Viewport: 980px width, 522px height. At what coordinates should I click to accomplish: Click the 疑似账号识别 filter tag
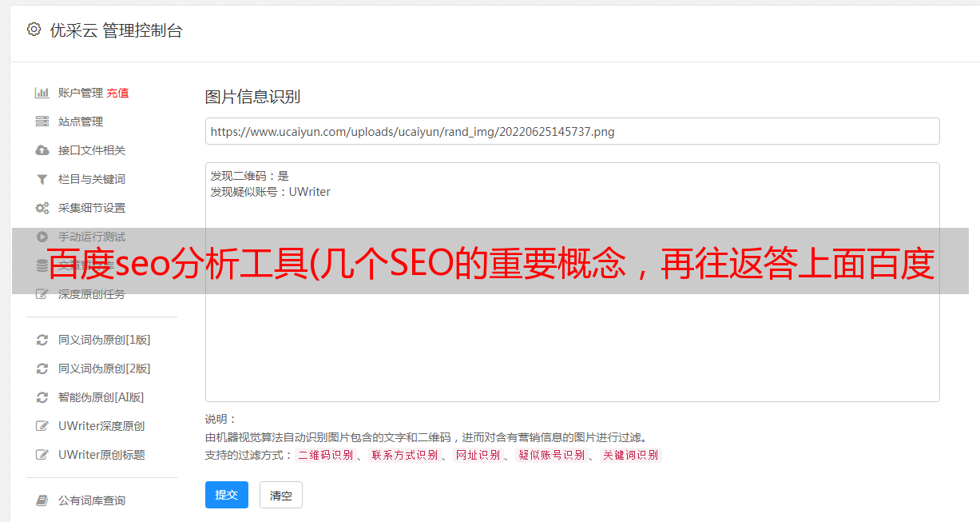[551, 455]
